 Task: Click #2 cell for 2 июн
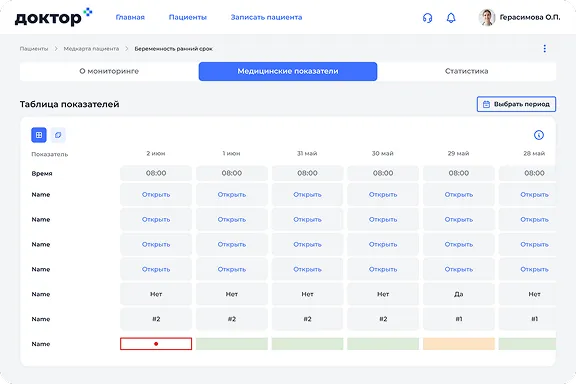(x=156, y=319)
